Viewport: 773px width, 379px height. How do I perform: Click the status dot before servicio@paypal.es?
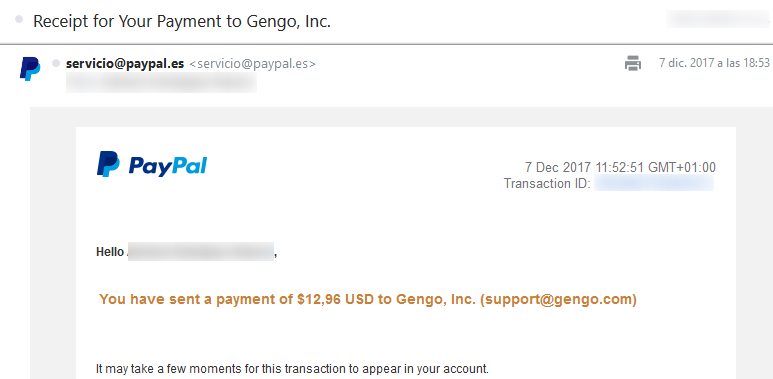(56, 63)
